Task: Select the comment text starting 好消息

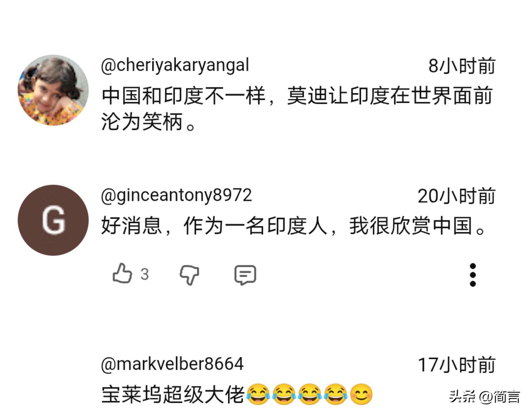Action: [x=294, y=226]
